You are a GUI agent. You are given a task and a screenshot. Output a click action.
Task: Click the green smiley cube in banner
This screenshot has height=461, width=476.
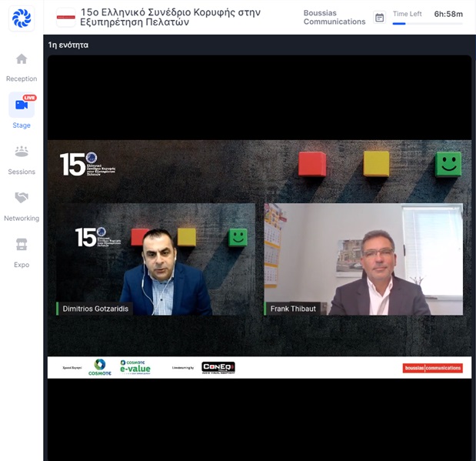tap(448, 164)
